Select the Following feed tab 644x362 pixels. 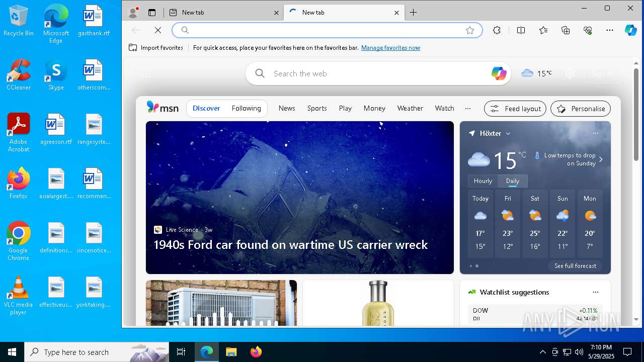click(247, 108)
